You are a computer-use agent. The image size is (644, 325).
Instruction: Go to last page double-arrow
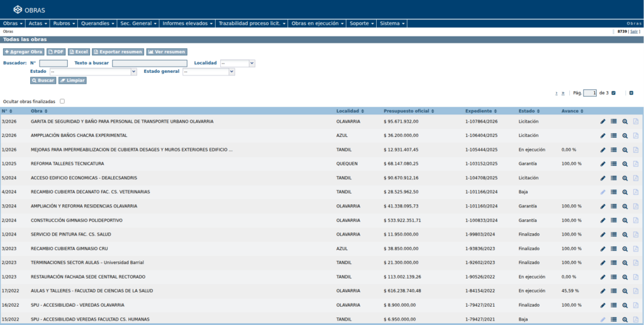point(563,93)
